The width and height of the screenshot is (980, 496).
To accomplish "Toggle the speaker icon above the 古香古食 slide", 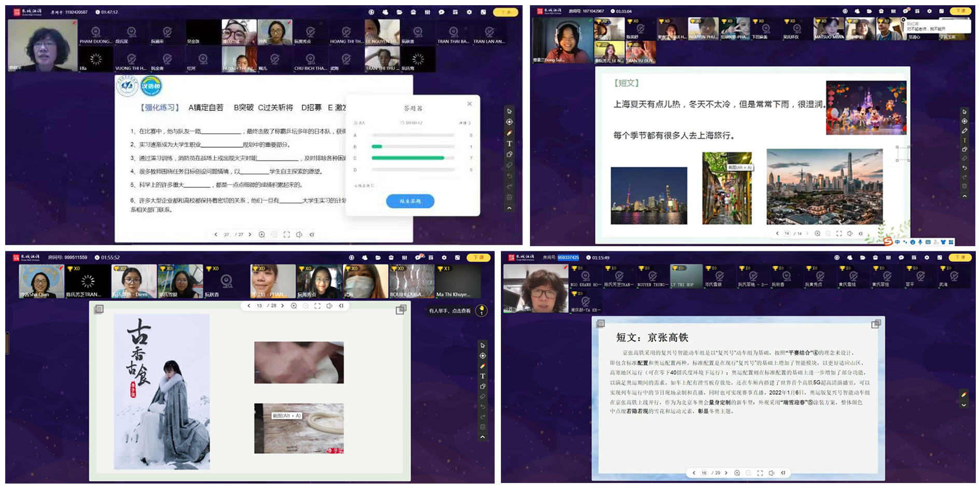I will point(329,306).
